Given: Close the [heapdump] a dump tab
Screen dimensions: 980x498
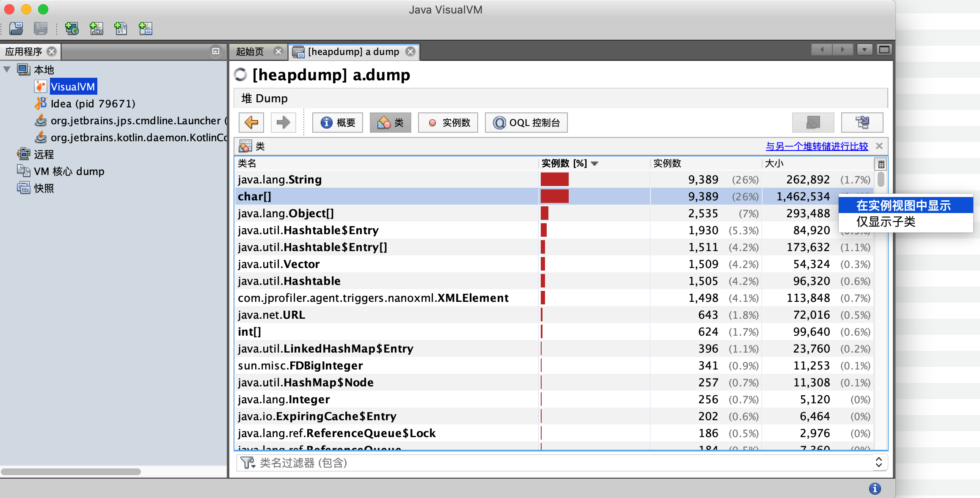Looking at the screenshot, I should 410,51.
